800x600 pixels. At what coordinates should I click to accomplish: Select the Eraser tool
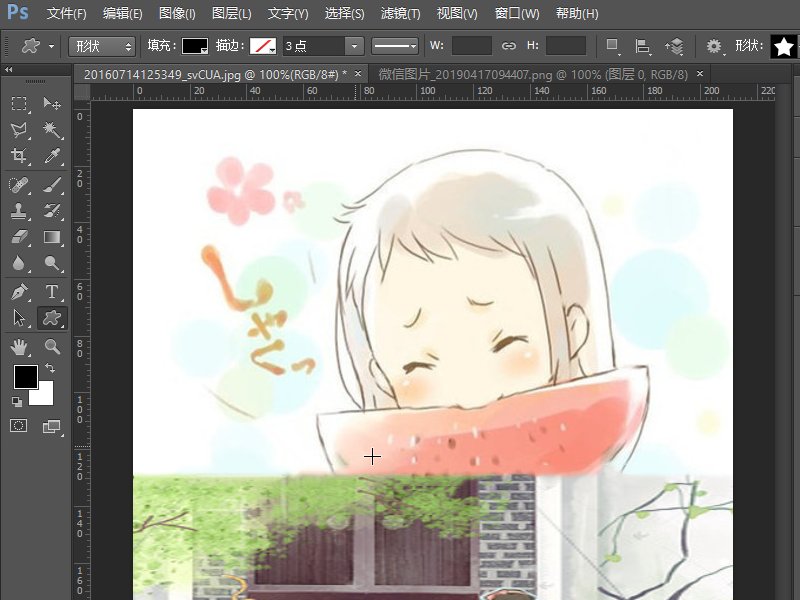19,237
